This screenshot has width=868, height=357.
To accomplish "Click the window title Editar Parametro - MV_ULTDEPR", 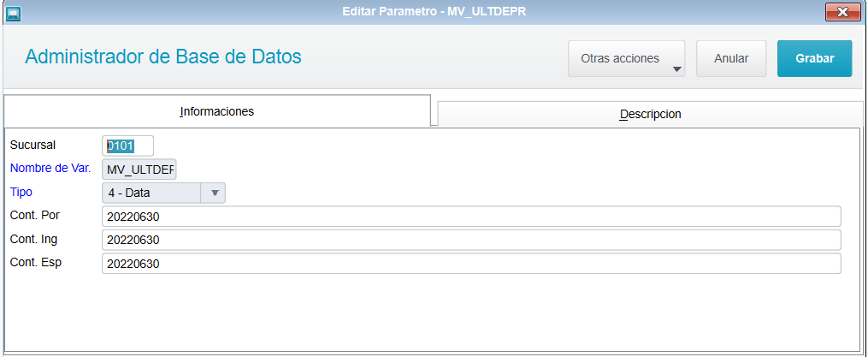I will coord(434,11).
